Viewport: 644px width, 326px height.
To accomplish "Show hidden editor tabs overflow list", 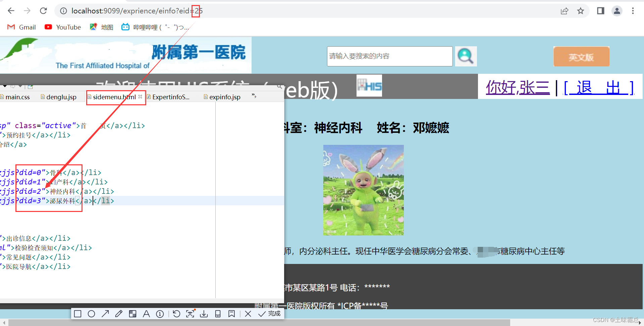I will 254,96.
